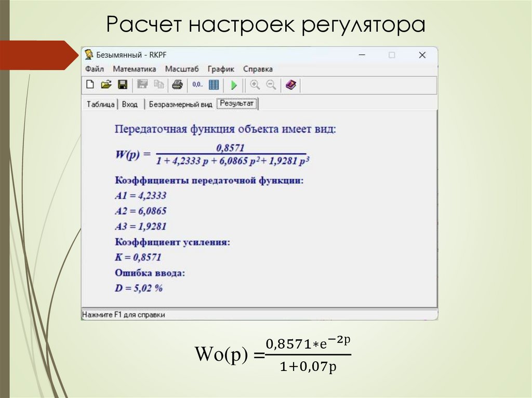Select the Результат tab
The width and height of the screenshot is (532, 398).
pyautogui.click(x=237, y=103)
